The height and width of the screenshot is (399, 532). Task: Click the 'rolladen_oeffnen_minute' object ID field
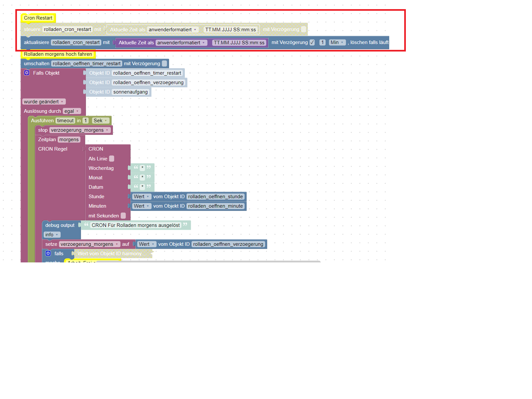tap(215, 206)
